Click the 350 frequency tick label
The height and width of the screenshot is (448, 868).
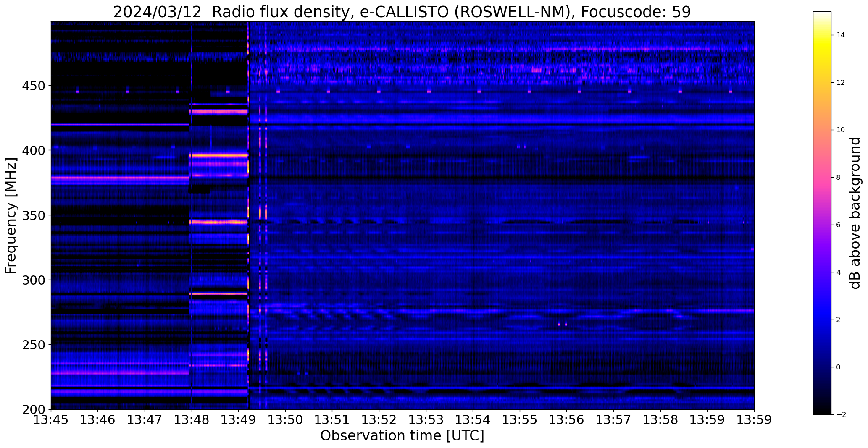coord(34,215)
